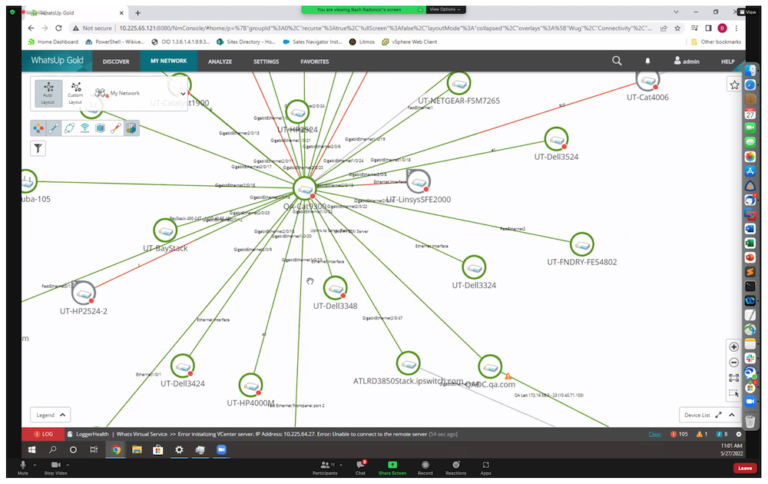
Task: Open the notifications bell
Action: [647, 61]
